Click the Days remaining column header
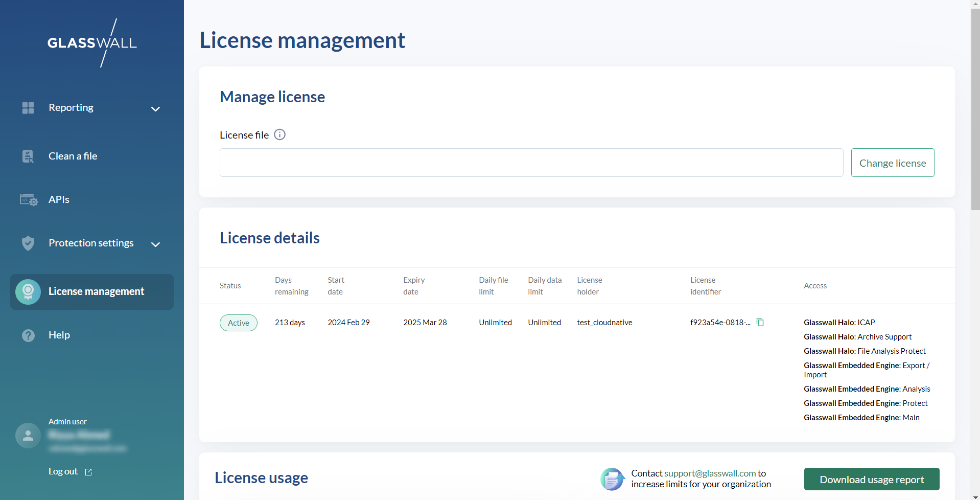 292,286
